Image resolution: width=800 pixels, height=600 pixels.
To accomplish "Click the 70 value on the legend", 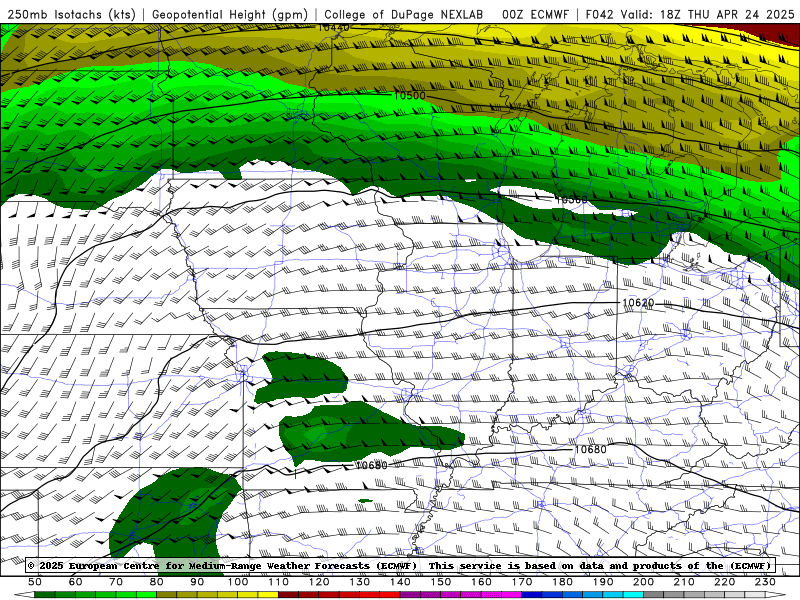I will pos(116,582).
